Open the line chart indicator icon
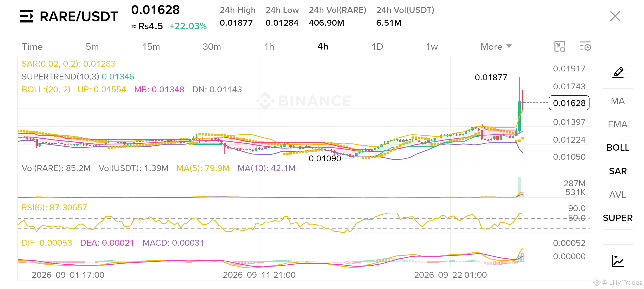 pyautogui.click(x=618, y=261)
